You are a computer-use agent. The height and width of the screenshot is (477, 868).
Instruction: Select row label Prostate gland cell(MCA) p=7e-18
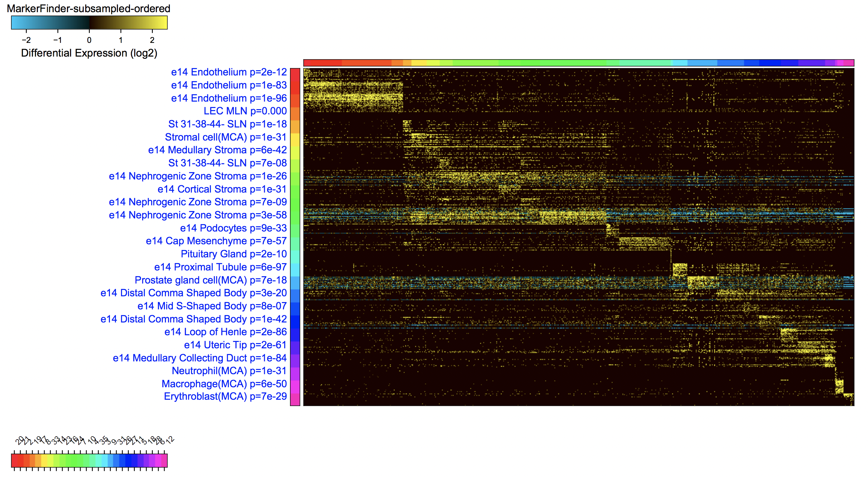pos(211,280)
